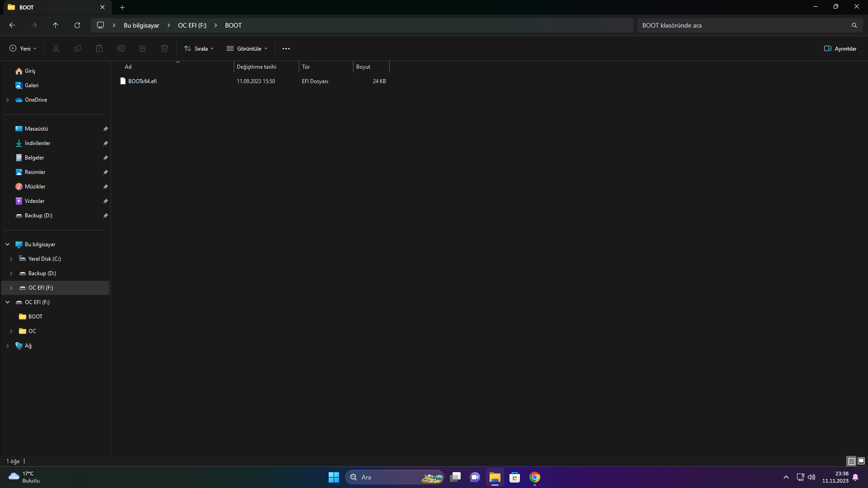Switch to large thumbnails view in status bar
868x488 pixels.
(x=861, y=461)
